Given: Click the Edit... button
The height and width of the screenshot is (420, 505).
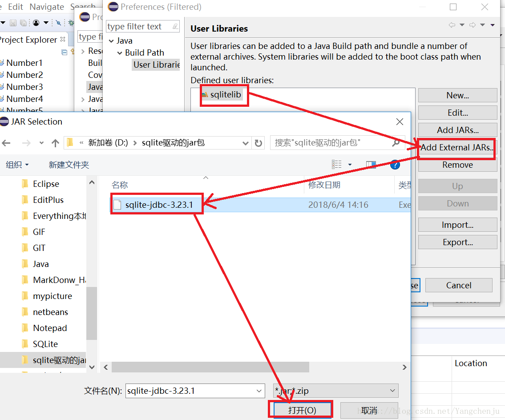Looking at the screenshot, I should [x=458, y=113].
